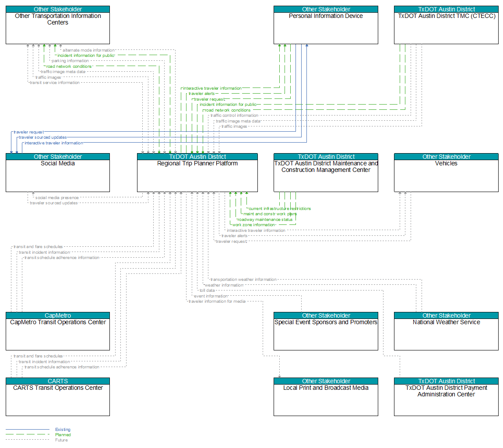Select CARTS Transit Operations Center box
Image resolution: width=503 pixels, height=448 pixels.
58,397
